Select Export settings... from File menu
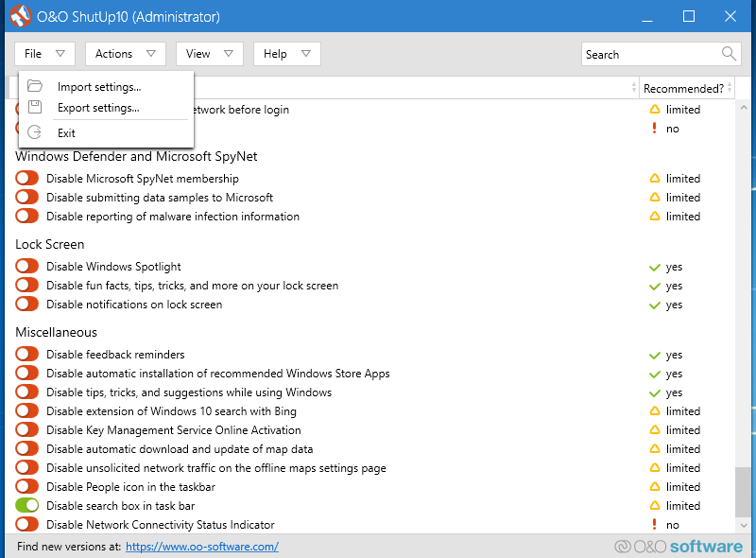Image resolution: width=756 pixels, height=558 pixels. click(x=106, y=107)
